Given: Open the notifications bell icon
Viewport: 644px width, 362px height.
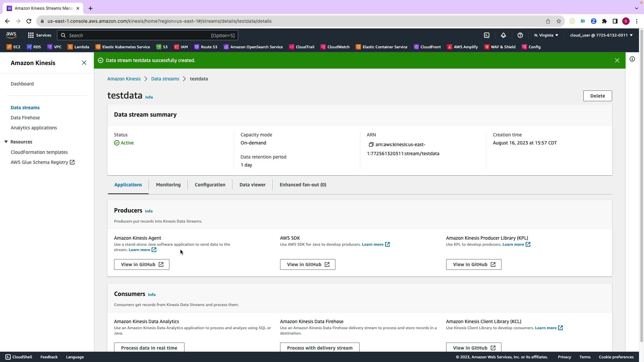Looking at the screenshot, I should 503,35.
